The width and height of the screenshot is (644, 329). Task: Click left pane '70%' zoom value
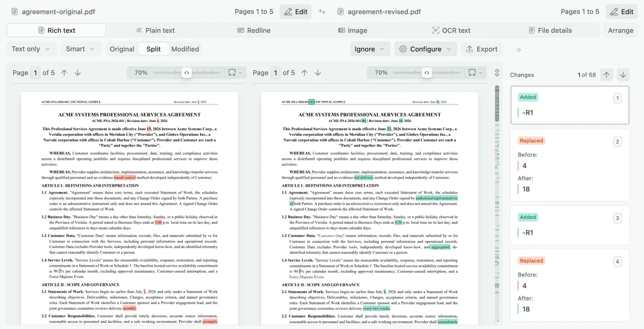pyautogui.click(x=141, y=73)
